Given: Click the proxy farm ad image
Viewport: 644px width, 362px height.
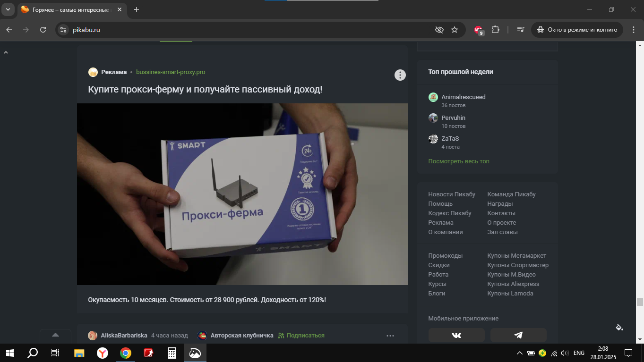Looking at the screenshot, I should pos(242,194).
